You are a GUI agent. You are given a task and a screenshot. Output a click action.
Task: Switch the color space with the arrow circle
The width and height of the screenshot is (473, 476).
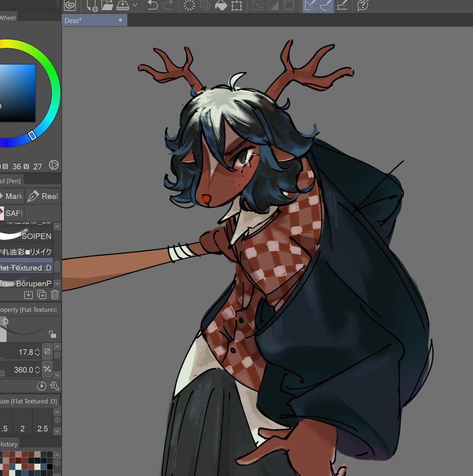(x=54, y=165)
